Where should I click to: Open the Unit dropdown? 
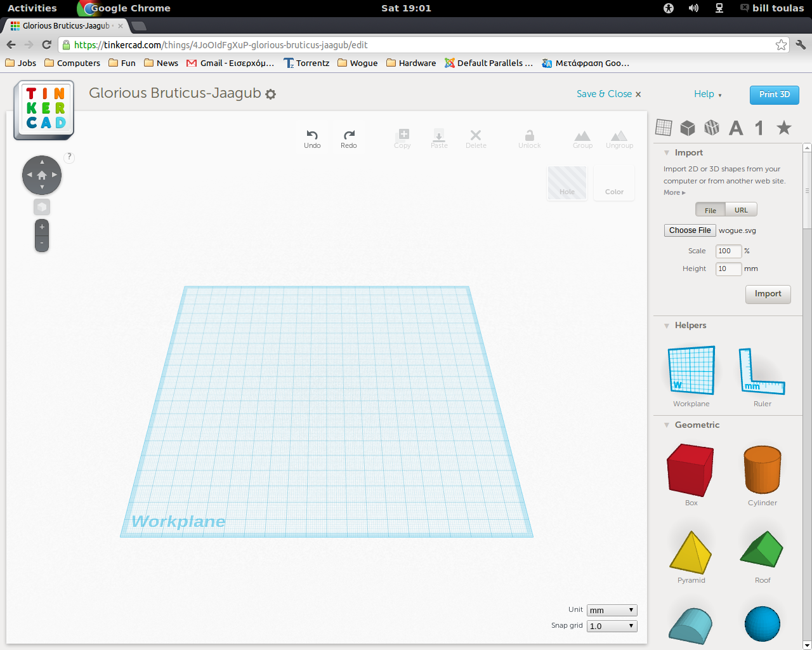[x=612, y=610]
